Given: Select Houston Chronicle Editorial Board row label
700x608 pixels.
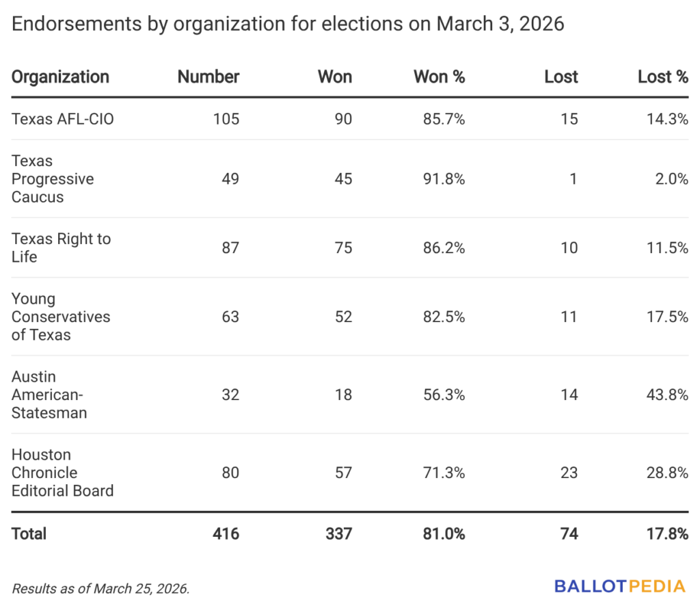Looking at the screenshot, I should click(x=62, y=473).
